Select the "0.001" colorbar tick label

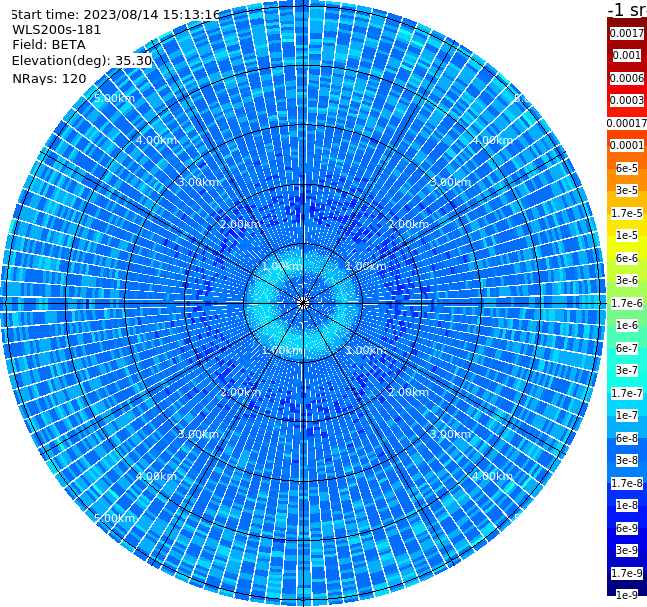pos(627,55)
